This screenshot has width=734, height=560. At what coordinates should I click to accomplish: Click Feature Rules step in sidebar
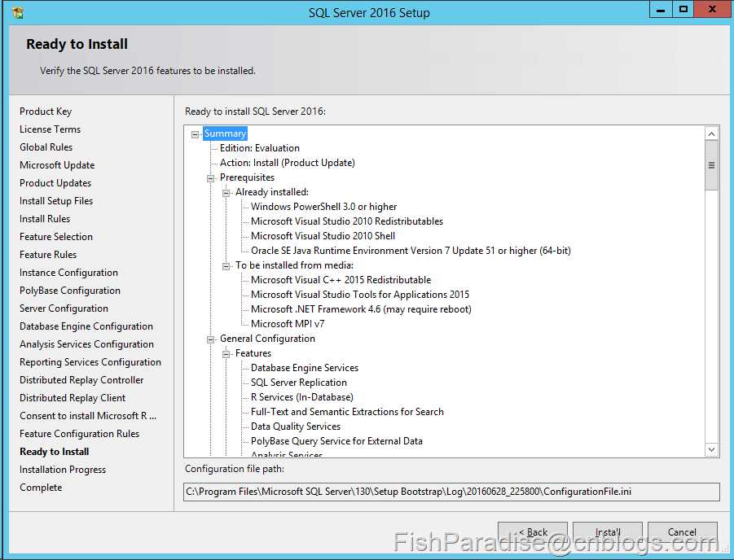tap(48, 255)
